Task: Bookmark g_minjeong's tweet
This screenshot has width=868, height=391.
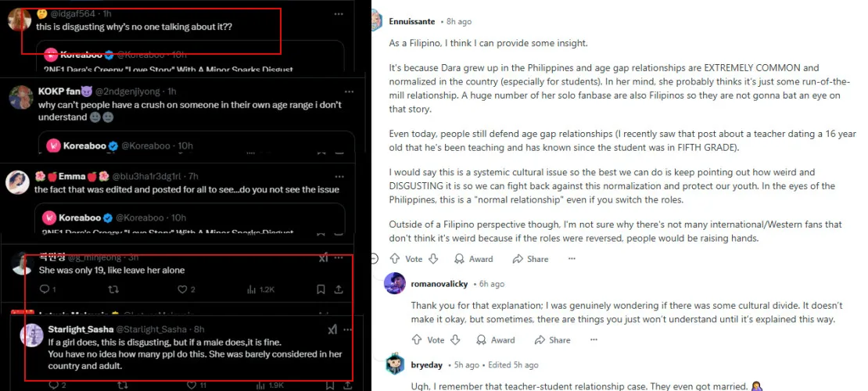Action: pyautogui.click(x=321, y=289)
